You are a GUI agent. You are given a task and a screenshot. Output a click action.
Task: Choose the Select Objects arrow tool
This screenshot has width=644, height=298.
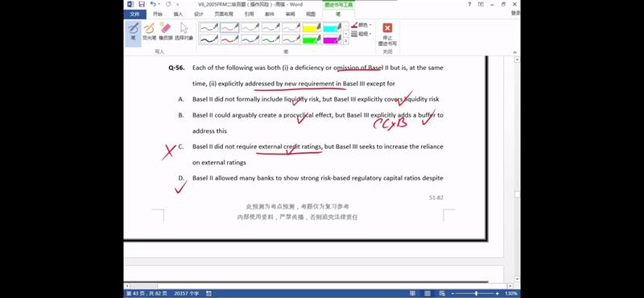coord(184,31)
